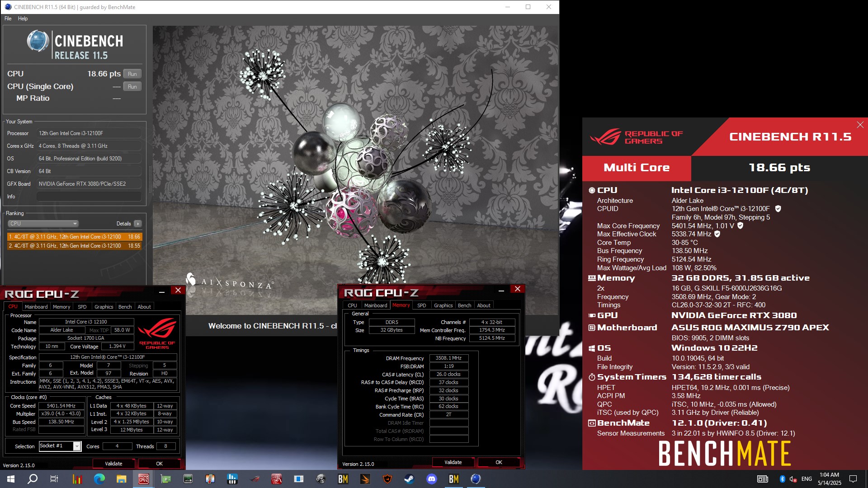This screenshot has height=488, width=868.
Task: Open the taskbar Search icon
Action: [x=33, y=479]
